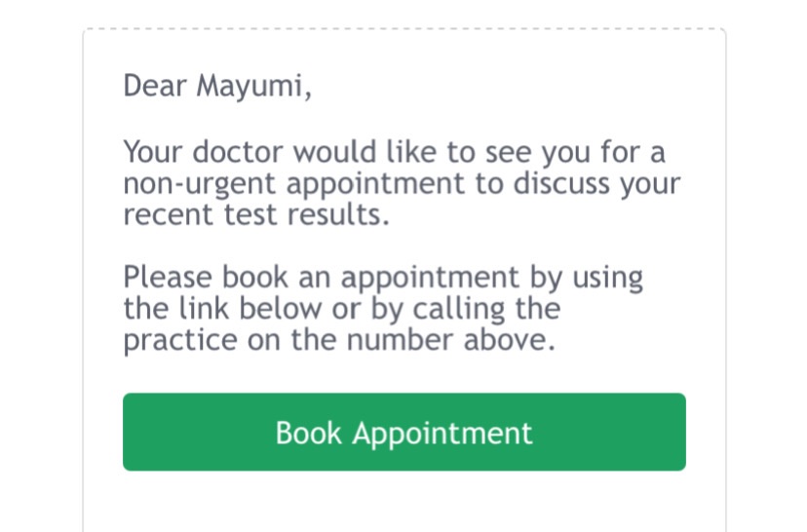The width and height of the screenshot is (807, 532).
Task: Click the empty white area below the green button
Action: pos(403,502)
